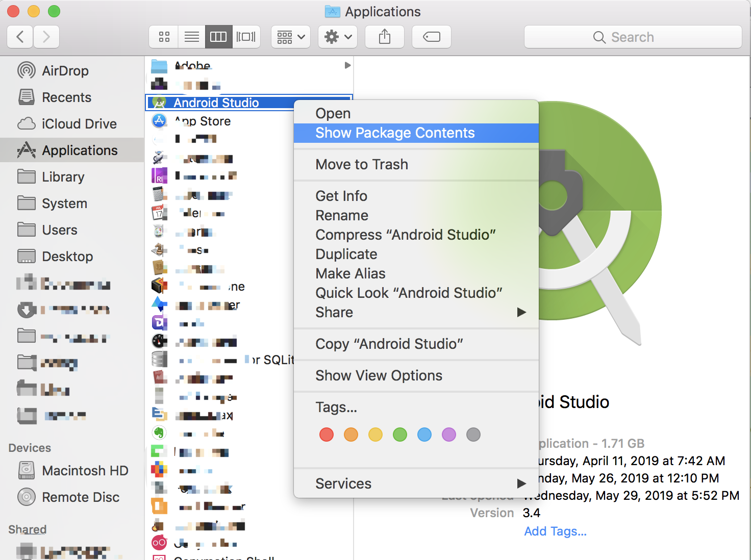Select Macintosh HD under Devices
Screen dimensions: 751x560
pyautogui.click(x=72, y=470)
